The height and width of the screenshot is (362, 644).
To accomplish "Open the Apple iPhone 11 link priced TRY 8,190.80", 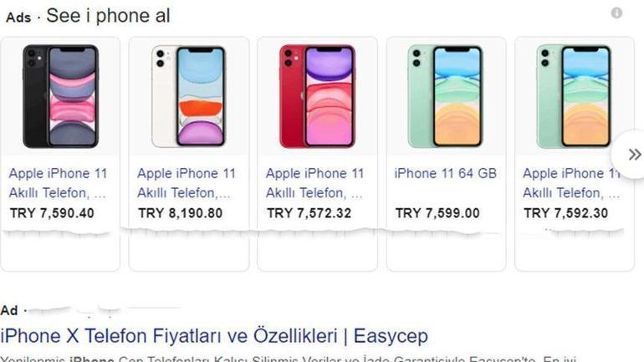I will pyautogui.click(x=186, y=182).
